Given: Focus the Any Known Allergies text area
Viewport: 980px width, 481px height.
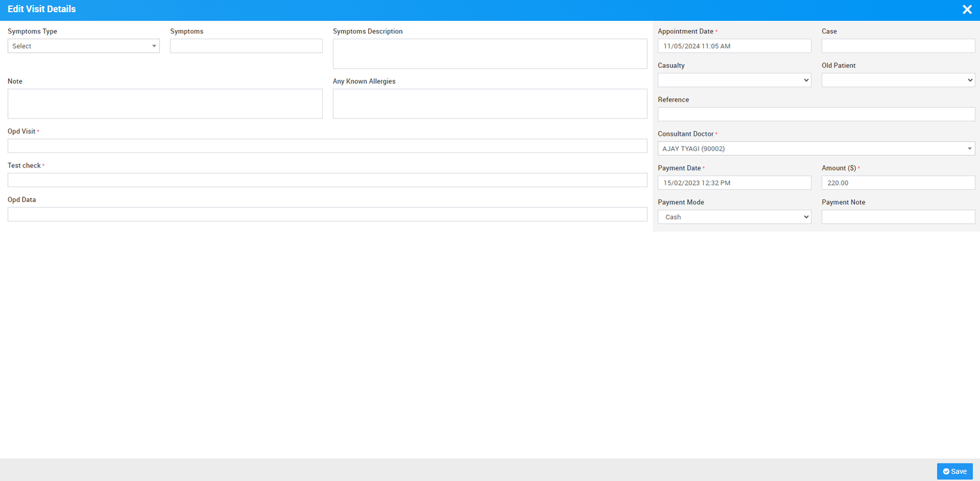Looking at the screenshot, I should (x=489, y=104).
